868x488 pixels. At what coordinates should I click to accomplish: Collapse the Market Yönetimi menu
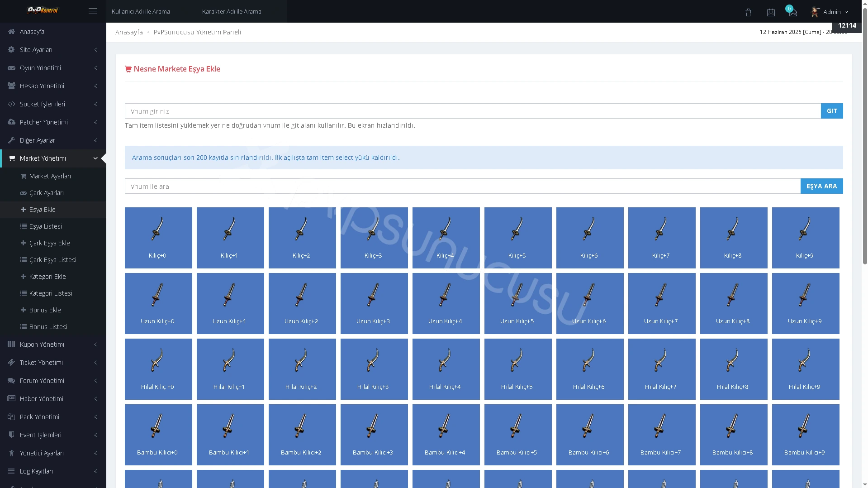click(53, 158)
